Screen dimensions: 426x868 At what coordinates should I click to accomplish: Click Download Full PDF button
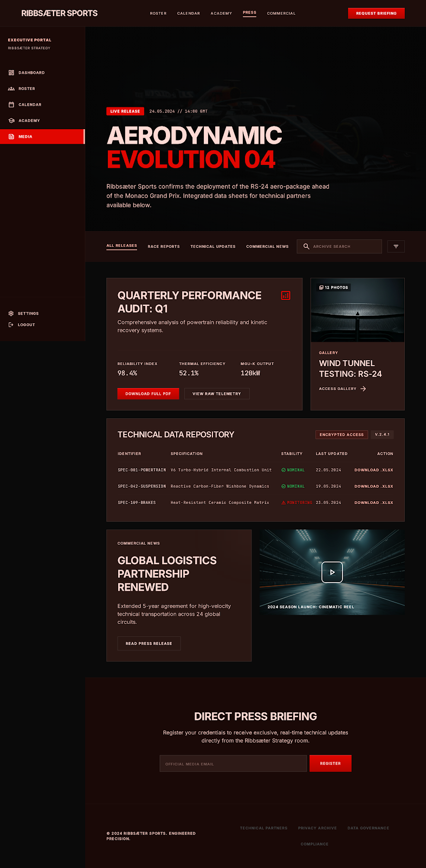(x=148, y=394)
